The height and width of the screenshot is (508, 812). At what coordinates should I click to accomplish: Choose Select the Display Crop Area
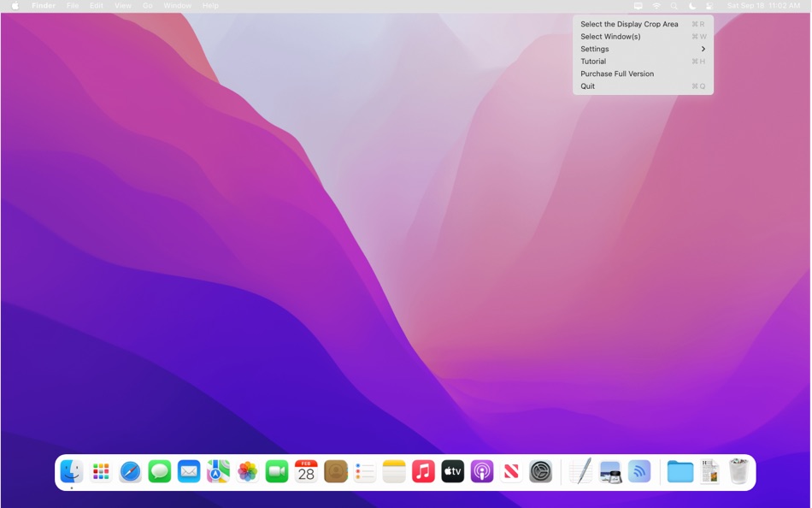[629, 24]
